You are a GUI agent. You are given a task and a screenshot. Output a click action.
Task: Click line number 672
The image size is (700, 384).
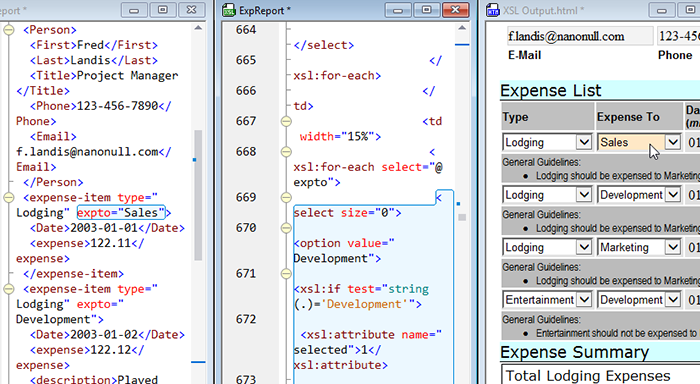pos(246,319)
